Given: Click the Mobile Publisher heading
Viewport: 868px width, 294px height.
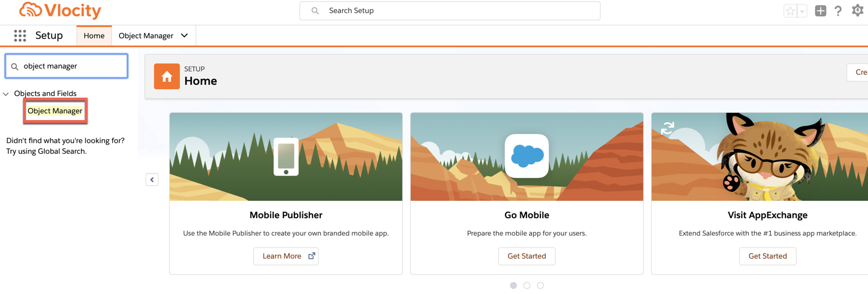Looking at the screenshot, I should [x=286, y=215].
